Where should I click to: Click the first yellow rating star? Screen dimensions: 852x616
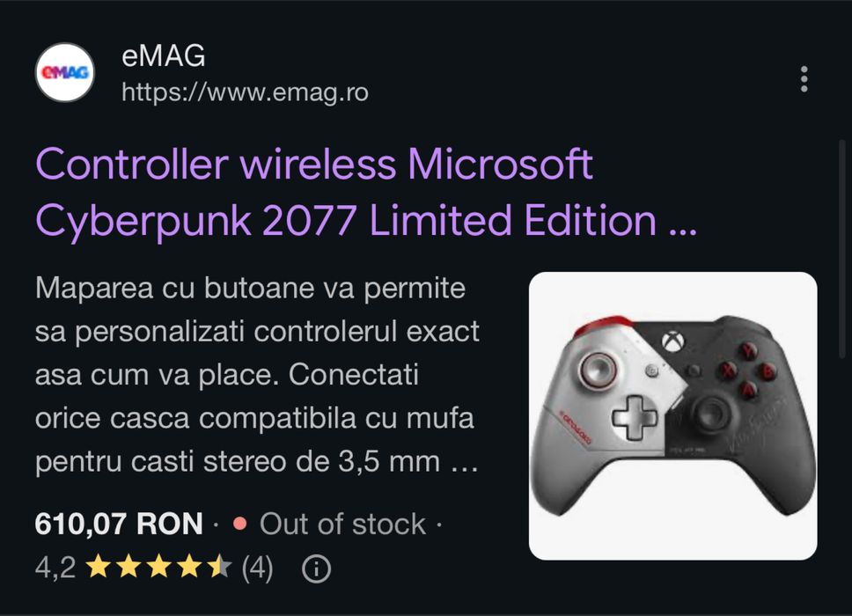pyautogui.click(x=99, y=567)
